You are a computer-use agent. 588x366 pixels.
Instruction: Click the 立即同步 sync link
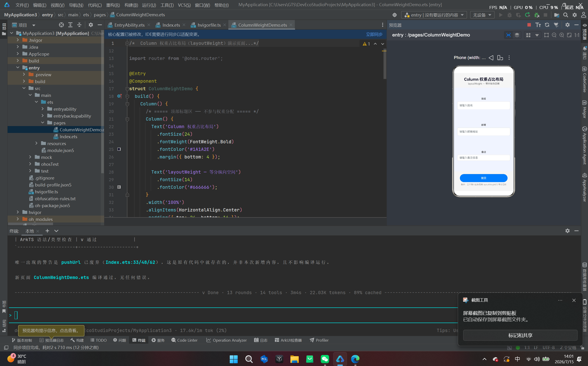pos(374,34)
